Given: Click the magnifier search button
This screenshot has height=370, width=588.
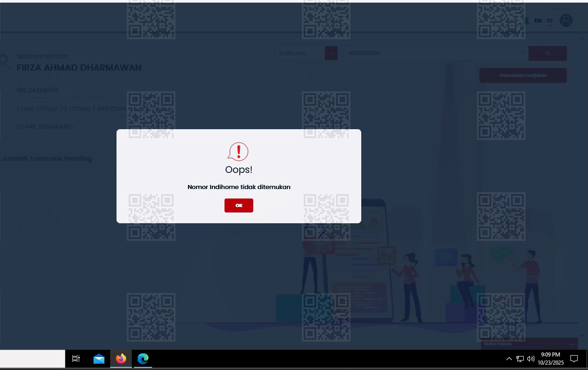Looking at the screenshot, I should tap(548, 53).
